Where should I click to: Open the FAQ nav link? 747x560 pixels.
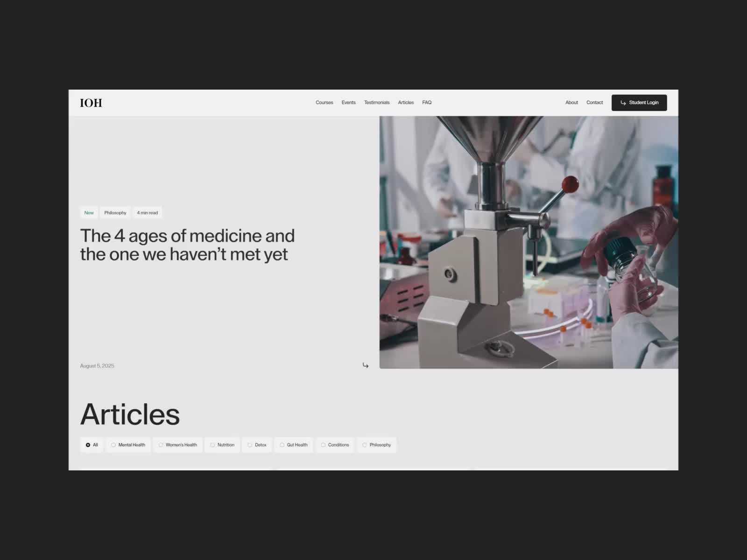(x=427, y=103)
